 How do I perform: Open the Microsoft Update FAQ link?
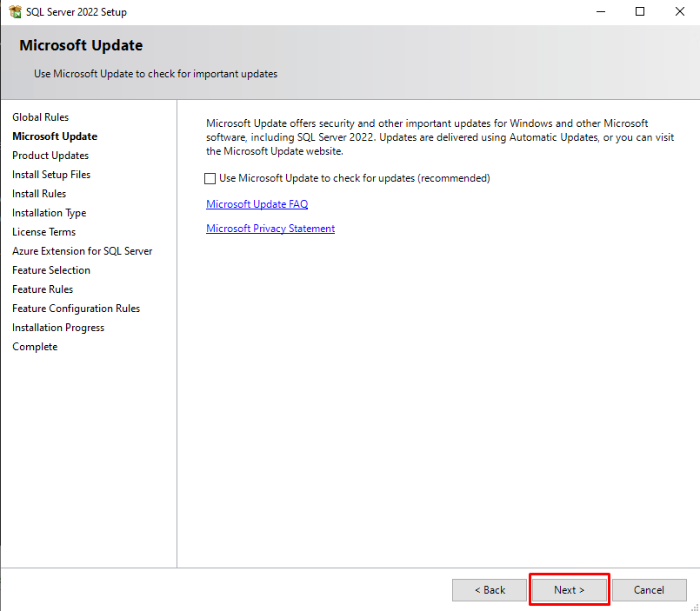click(x=257, y=204)
